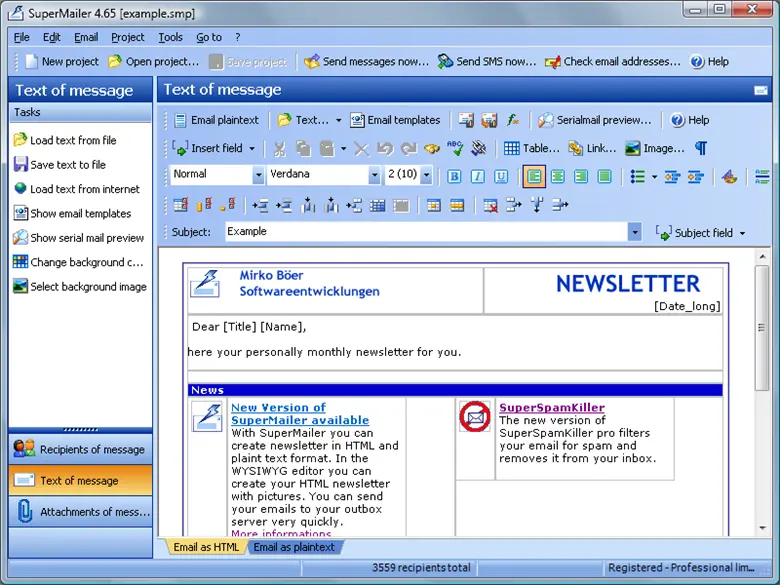Image resolution: width=780 pixels, height=585 pixels.
Task: Click Save text to file task
Action: coord(60,165)
